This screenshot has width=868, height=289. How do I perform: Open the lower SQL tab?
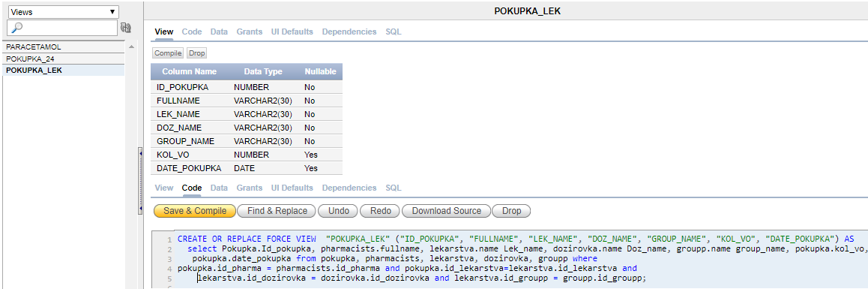394,188
